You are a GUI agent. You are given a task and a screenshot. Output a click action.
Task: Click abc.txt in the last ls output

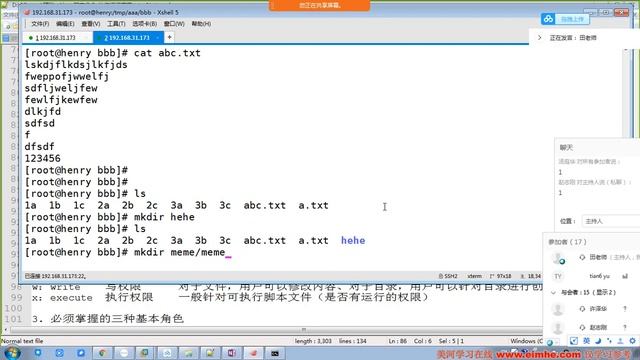[264, 240]
